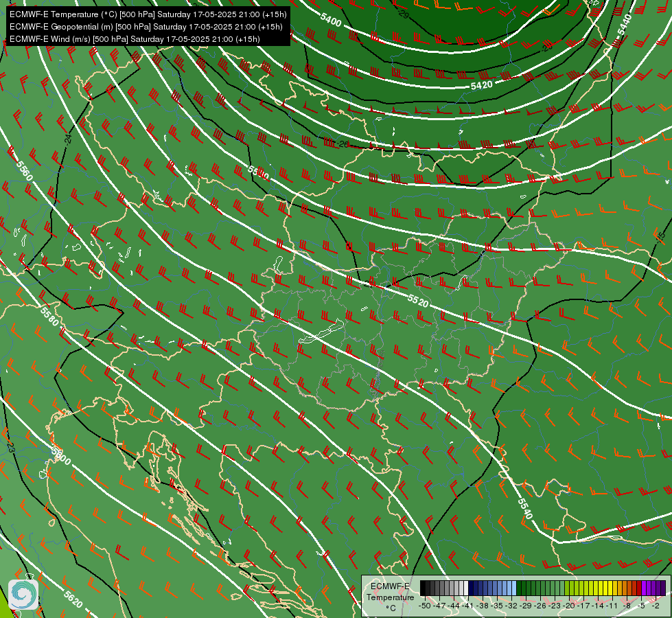The image size is (672, 618).
Task: Click the yellow legend swatch above -14
Action: [601, 588]
